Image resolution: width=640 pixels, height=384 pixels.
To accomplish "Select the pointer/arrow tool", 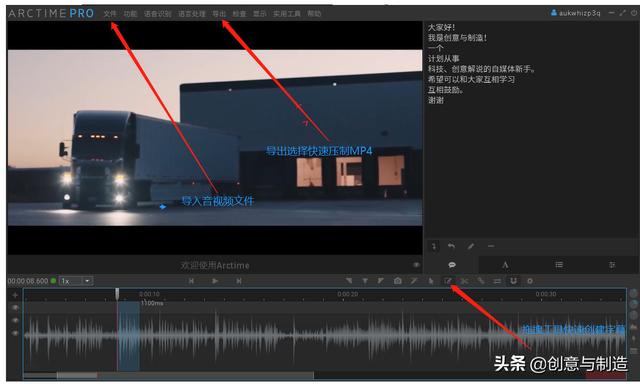I will click(x=431, y=281).
